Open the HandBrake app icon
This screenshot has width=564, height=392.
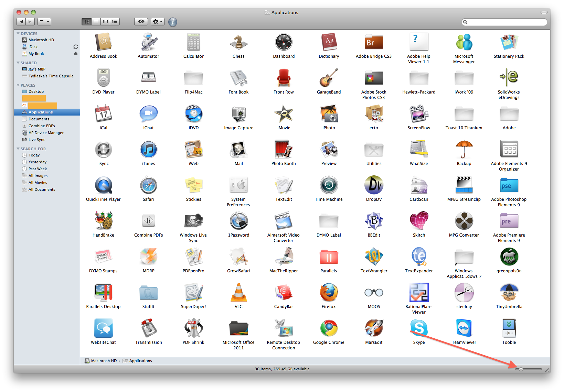(103, 221)
